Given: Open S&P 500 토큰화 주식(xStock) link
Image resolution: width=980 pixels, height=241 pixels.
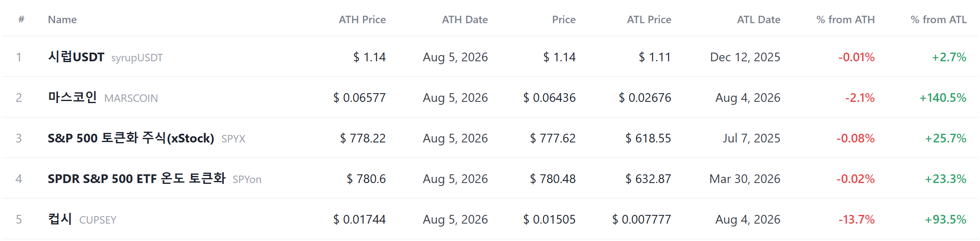Looking at the screenshot, I should point(131,138).
